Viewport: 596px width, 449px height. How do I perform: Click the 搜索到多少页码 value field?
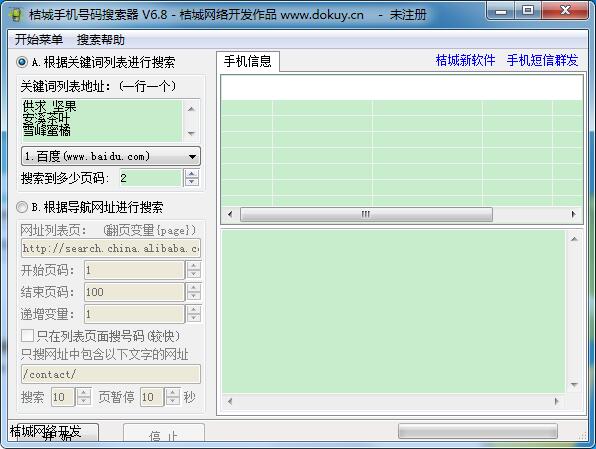tap(150, 178)
